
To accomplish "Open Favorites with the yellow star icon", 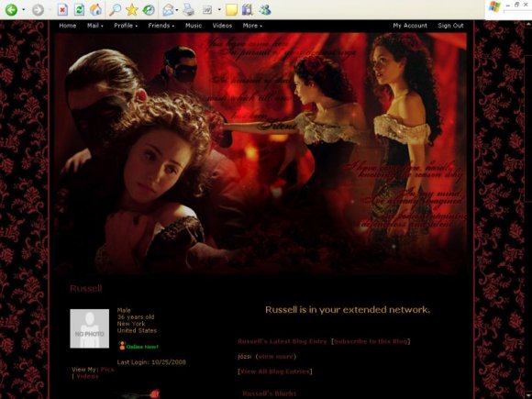I will point(132,9).
